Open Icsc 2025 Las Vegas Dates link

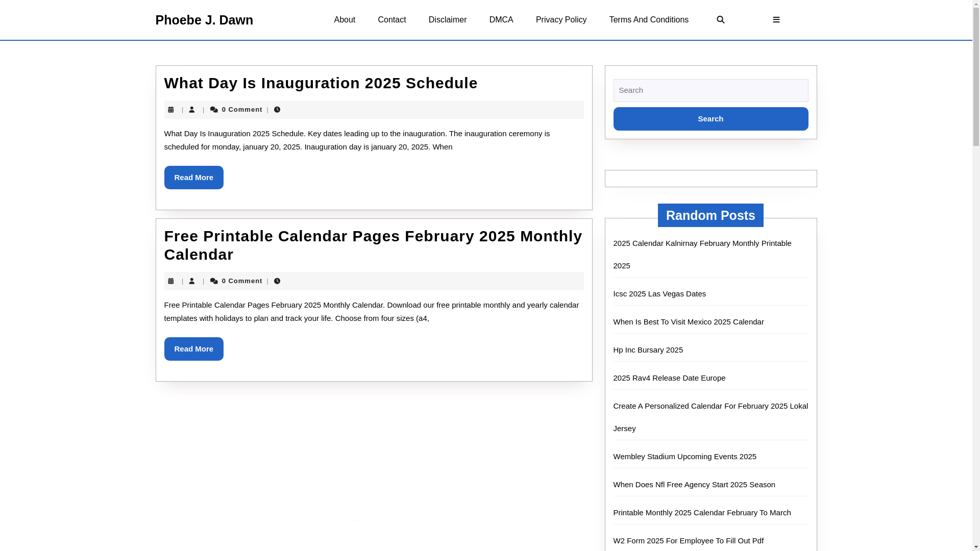pos(659,294)
